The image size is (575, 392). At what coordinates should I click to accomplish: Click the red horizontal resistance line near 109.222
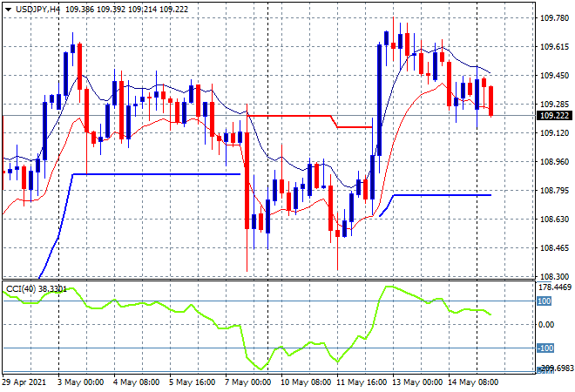(x=290, y=116)
